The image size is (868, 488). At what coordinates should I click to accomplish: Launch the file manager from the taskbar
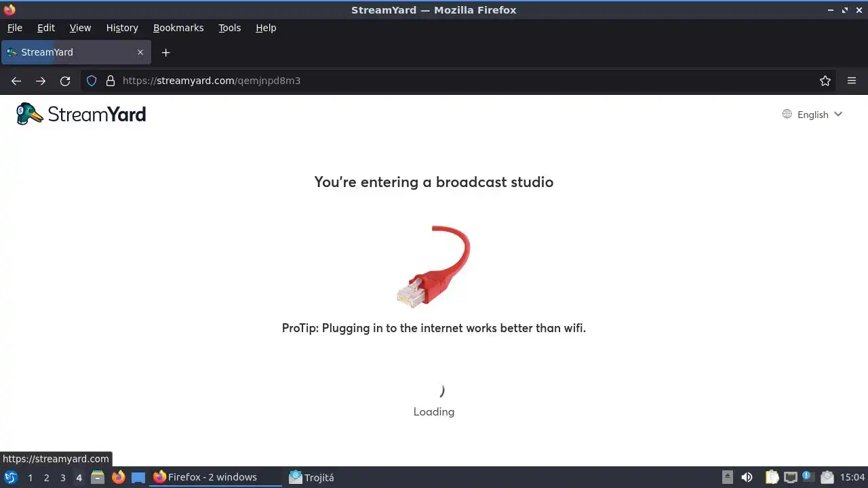tap(98, 477)
